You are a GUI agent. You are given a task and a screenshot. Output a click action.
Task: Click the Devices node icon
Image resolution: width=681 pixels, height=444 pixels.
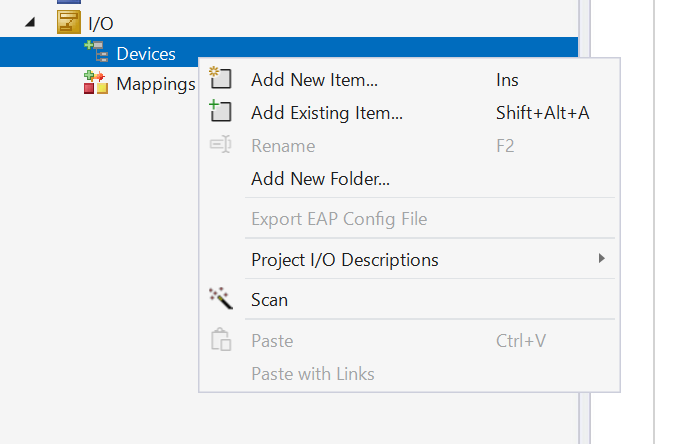tap(96, 53)
